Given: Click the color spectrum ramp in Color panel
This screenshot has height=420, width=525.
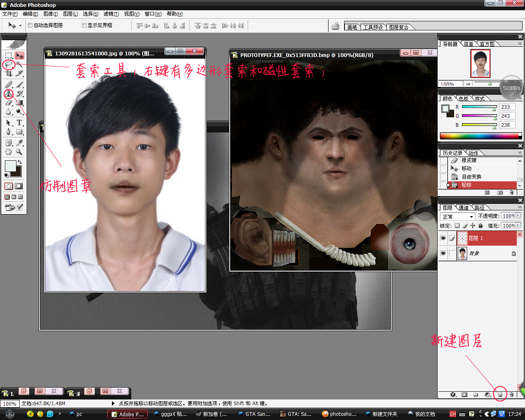Looking at the screenshot, I should [x=481, y=136].
